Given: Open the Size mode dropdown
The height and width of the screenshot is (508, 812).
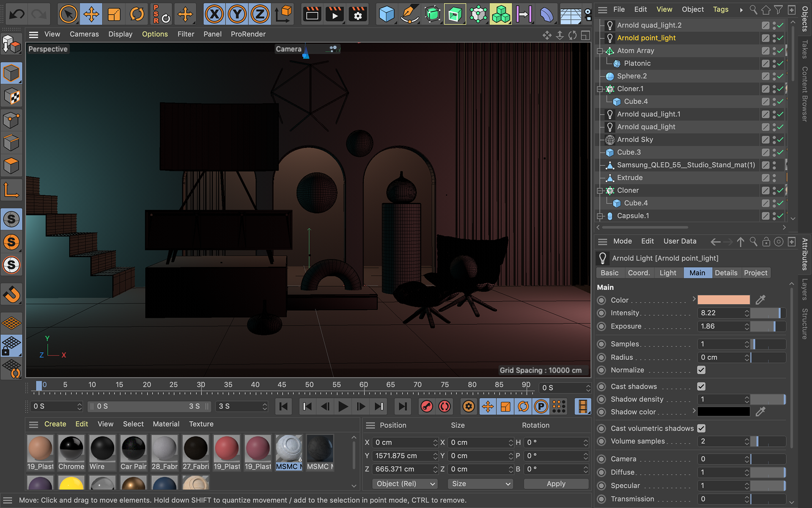Looking at the screenshot, I should [x=480, y=484].
